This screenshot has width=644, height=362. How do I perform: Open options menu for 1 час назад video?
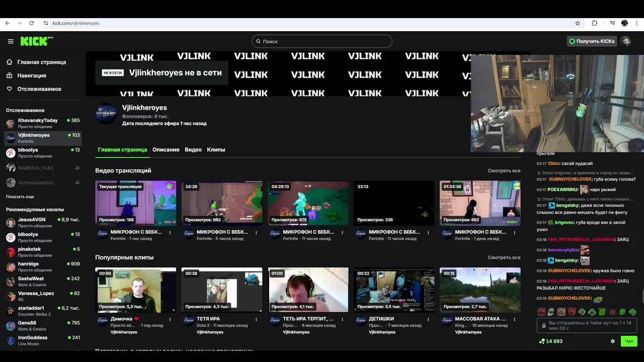[170, 233]
